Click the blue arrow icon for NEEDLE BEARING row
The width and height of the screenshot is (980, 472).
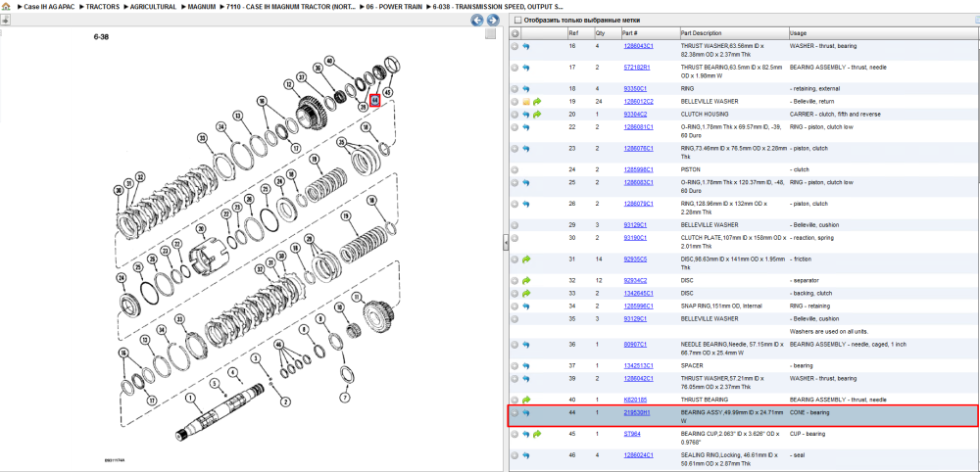526,345
